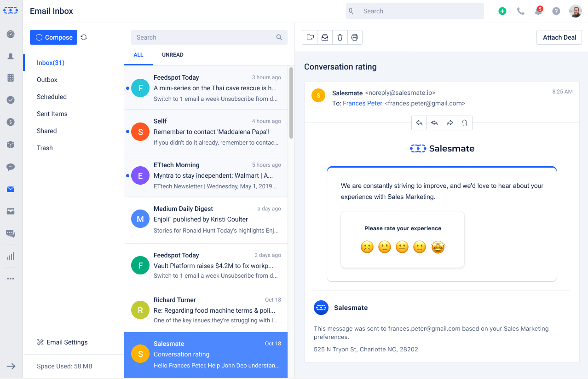
Task: Rate experience with the very sad face emoji
Action: tap(367, 247)
